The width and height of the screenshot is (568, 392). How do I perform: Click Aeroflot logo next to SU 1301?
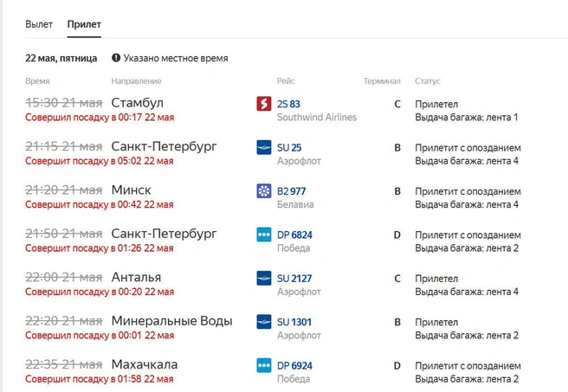pos(264,322)
